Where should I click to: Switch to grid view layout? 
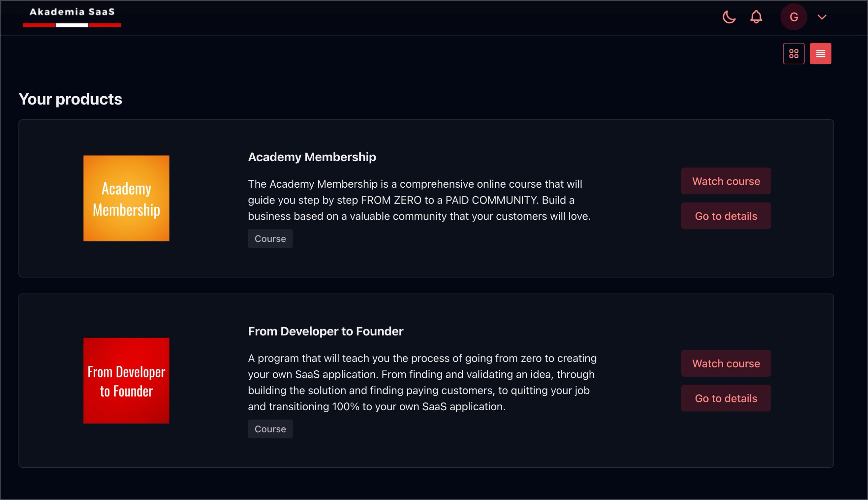click(793, 54)
